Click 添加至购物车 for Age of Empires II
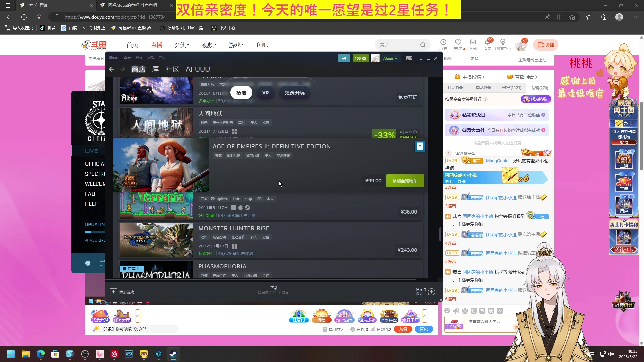 405,181
